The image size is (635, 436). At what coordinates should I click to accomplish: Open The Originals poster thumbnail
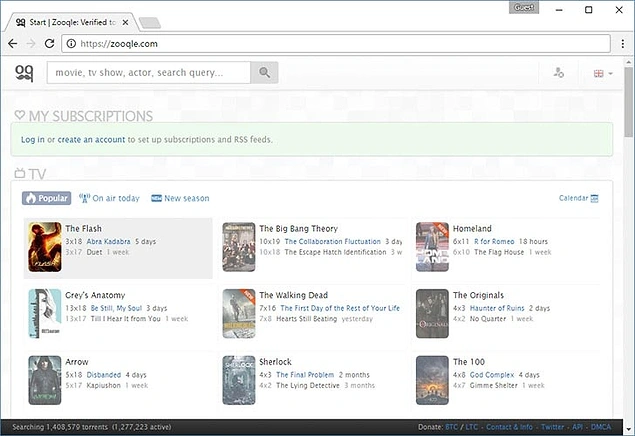click(x=432, y=313)
